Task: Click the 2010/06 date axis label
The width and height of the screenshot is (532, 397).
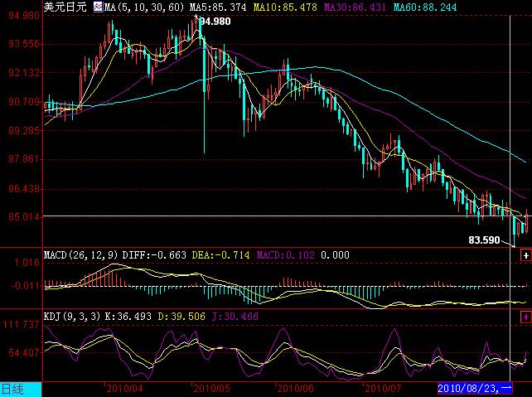Action: coord(295,389)
